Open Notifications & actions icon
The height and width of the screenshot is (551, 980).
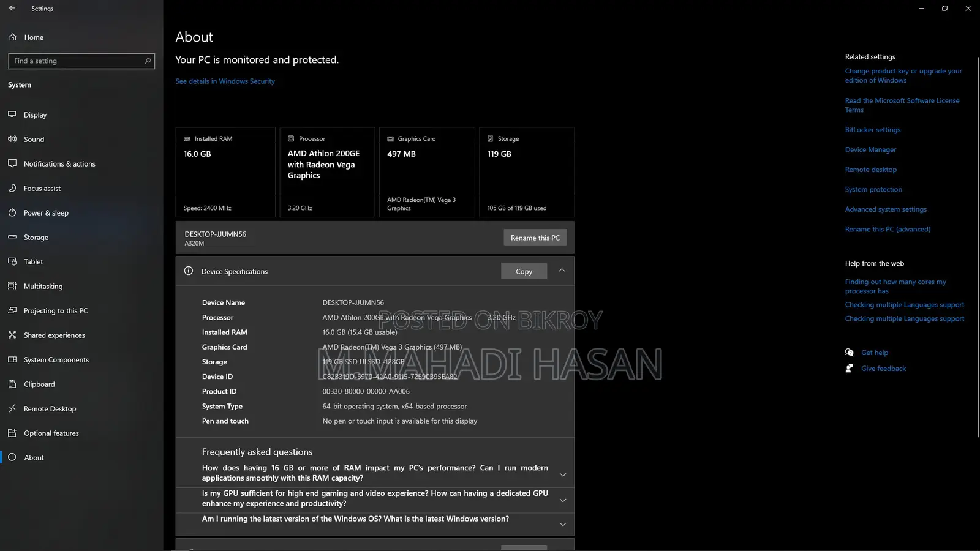[x=12, y=163]
